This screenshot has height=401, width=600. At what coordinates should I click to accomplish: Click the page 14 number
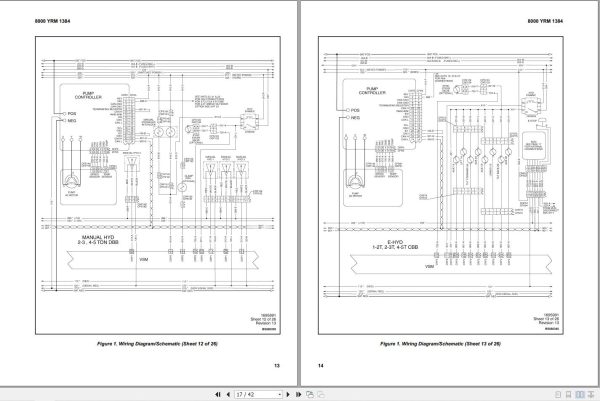pos(321,365)
